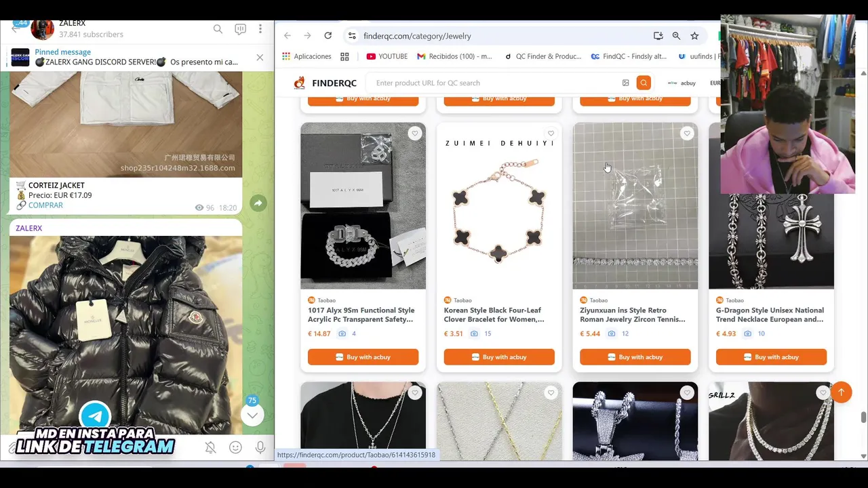Viewport: 868px width, 488px height.
Task: Bookmark this page with star icon
Action: pyautogui.click(x=694, y=36)
